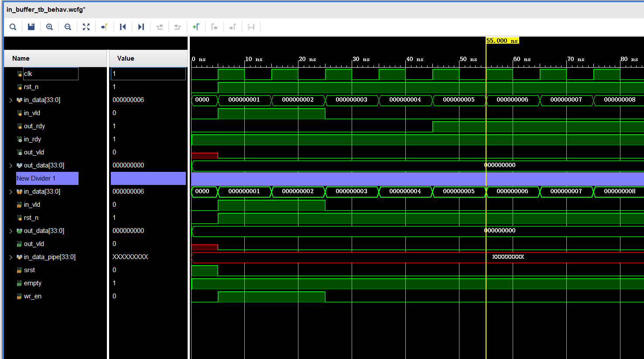Image resolution: width=644 pixels, height=359 pixels.
Task: Zoom in on the waveform
Action: 50,27
